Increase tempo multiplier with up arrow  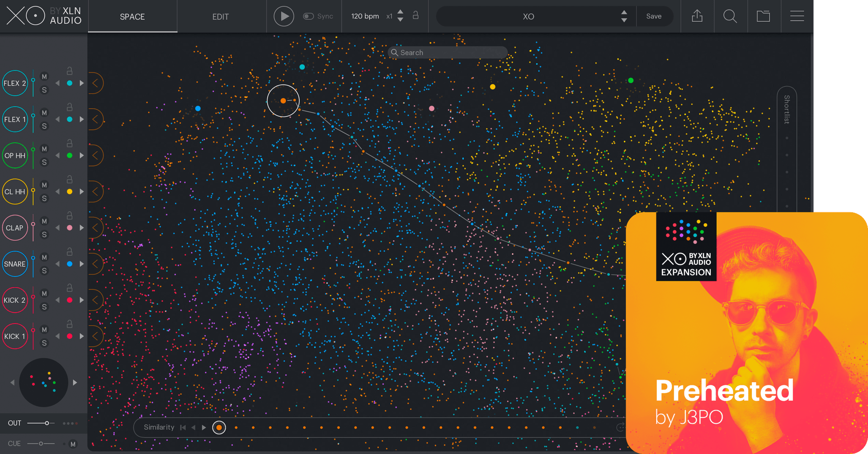click(400, 12)
